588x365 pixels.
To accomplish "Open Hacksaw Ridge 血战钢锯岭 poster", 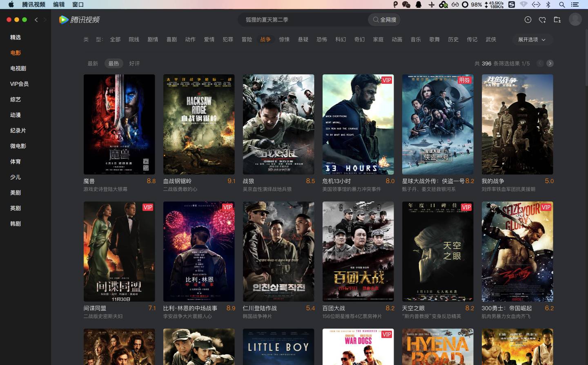I will [199, 124].
